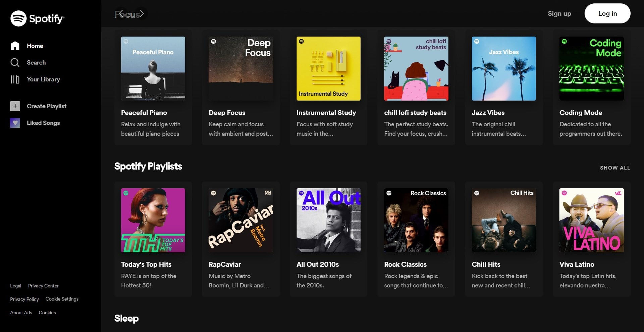Viewport: 644px width, 332px height.
Task: Open the Legal link
Action: (x=15, y=286)
